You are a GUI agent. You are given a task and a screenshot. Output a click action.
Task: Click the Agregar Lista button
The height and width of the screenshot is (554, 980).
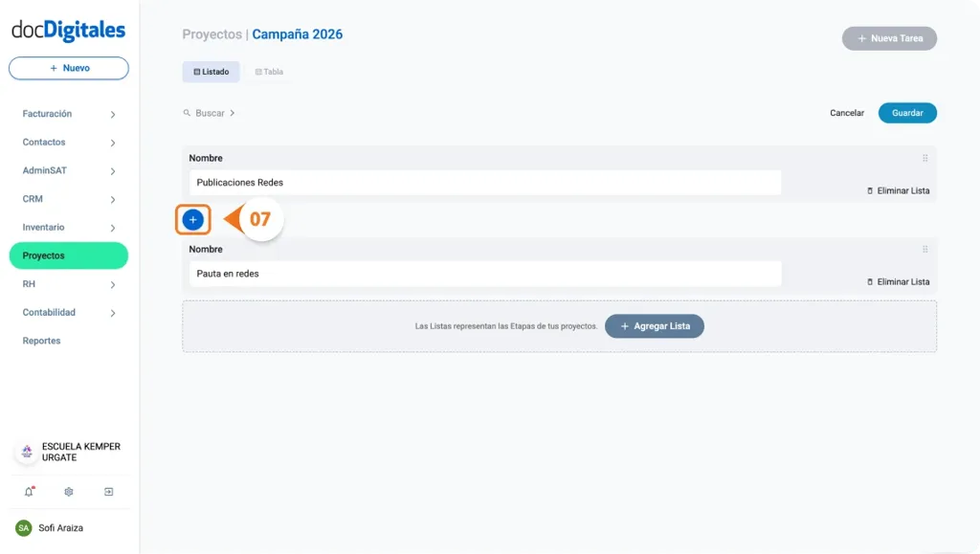(655, 325)
